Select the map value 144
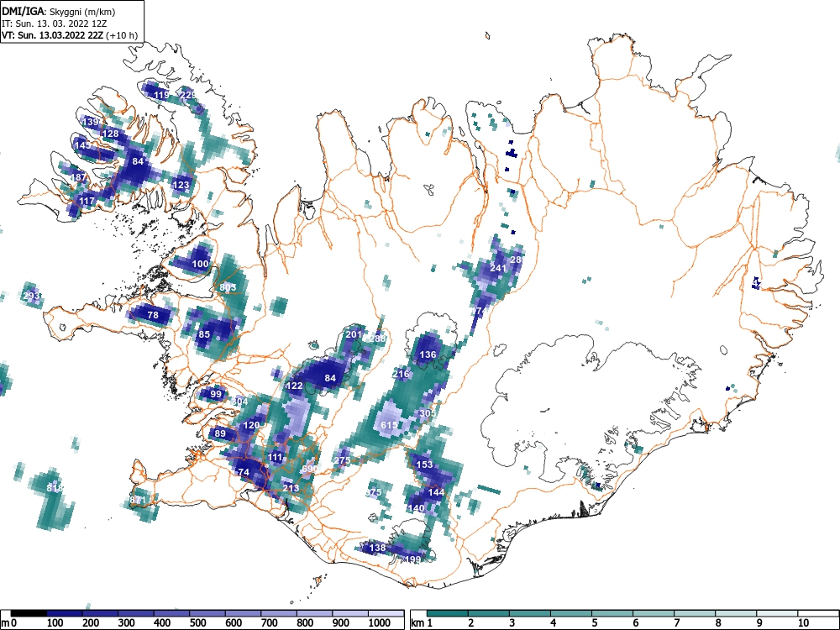The image size is (840, 630). (436, 491)
